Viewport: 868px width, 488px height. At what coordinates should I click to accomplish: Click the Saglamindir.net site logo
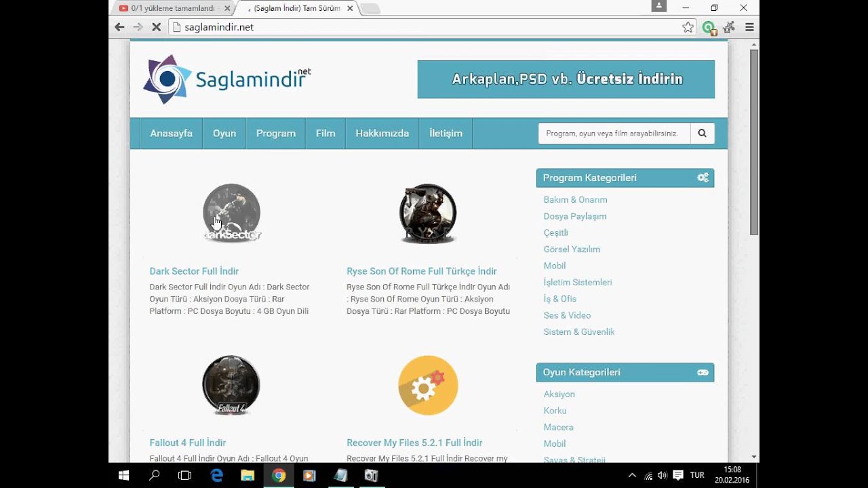pyautogui.click(x=227, y=79)
